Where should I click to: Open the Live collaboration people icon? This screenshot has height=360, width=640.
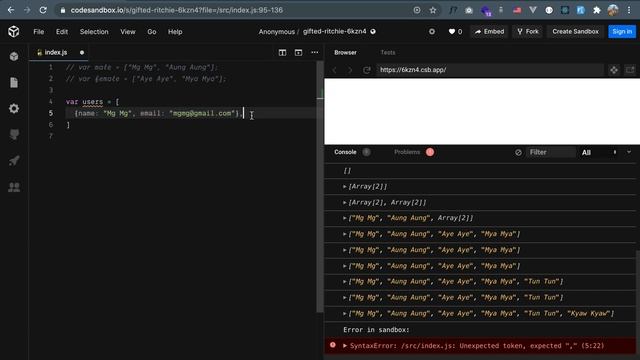pos(14,187)
